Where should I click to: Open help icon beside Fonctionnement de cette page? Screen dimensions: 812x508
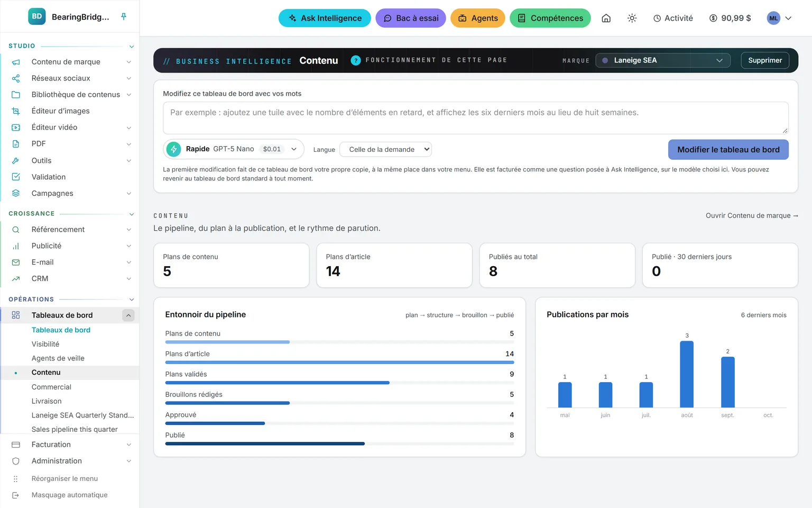pos(356,60)
